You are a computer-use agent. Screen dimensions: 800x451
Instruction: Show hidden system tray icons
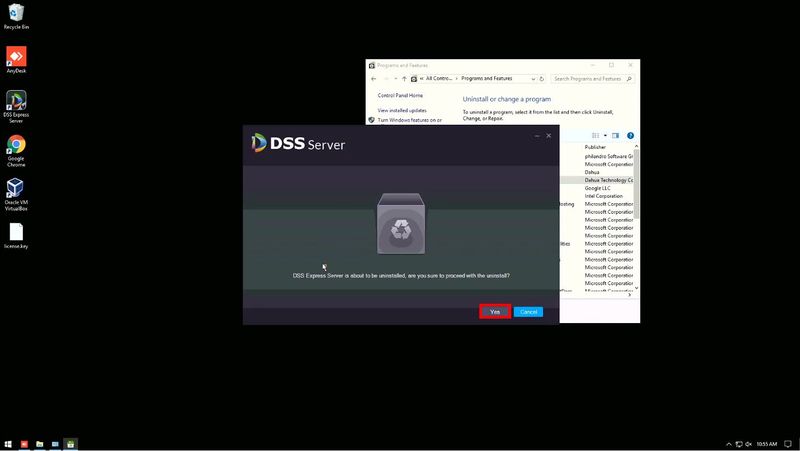click(x=729, y=444)
